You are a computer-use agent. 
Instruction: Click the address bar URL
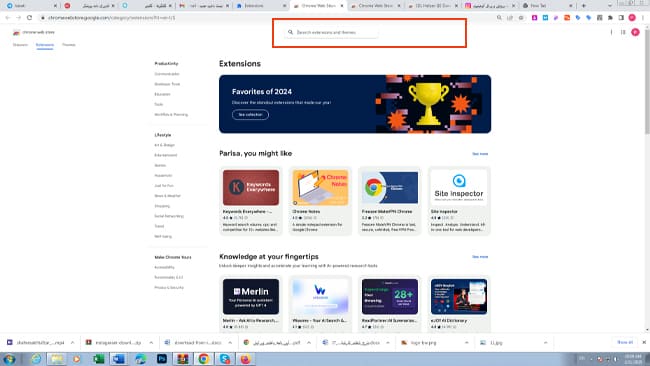[x=112, y=18]
